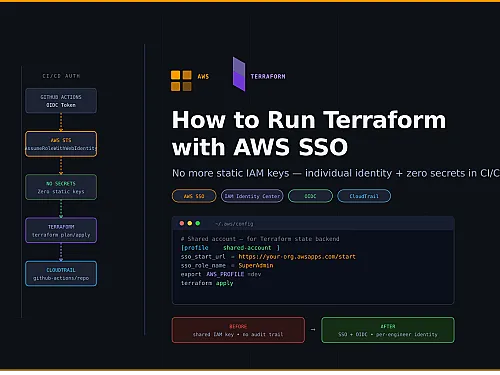Click the red BEFORE comparison box
Screen dimensions: 500x375
point(238,330)
